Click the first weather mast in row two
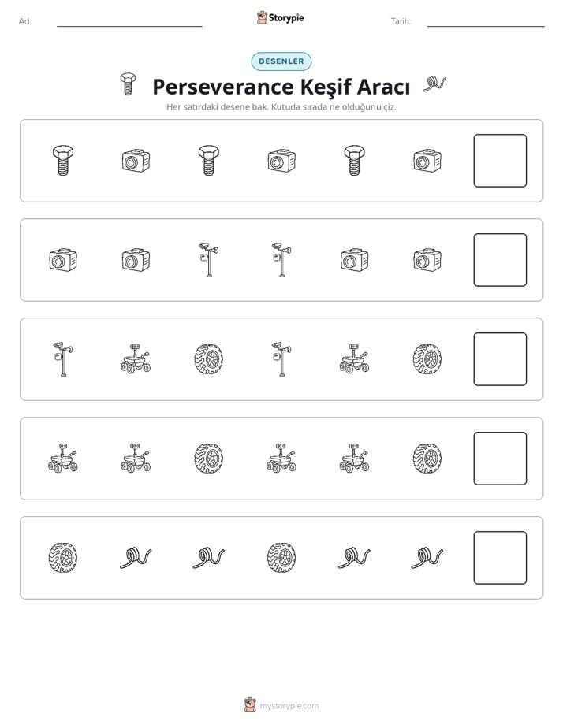This screenshot has height=728, width=563. pos(209,260)
